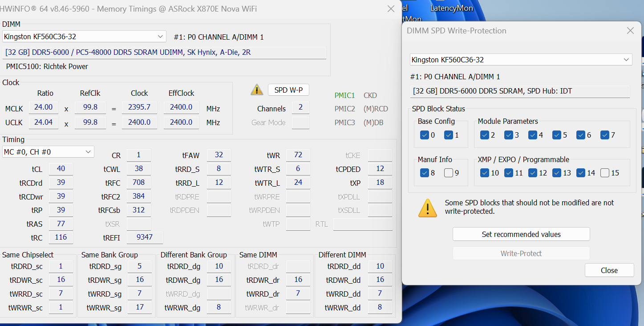Click the Close button in SPD dialog
The image size is (644, 326).
click(x=609, y=270)
